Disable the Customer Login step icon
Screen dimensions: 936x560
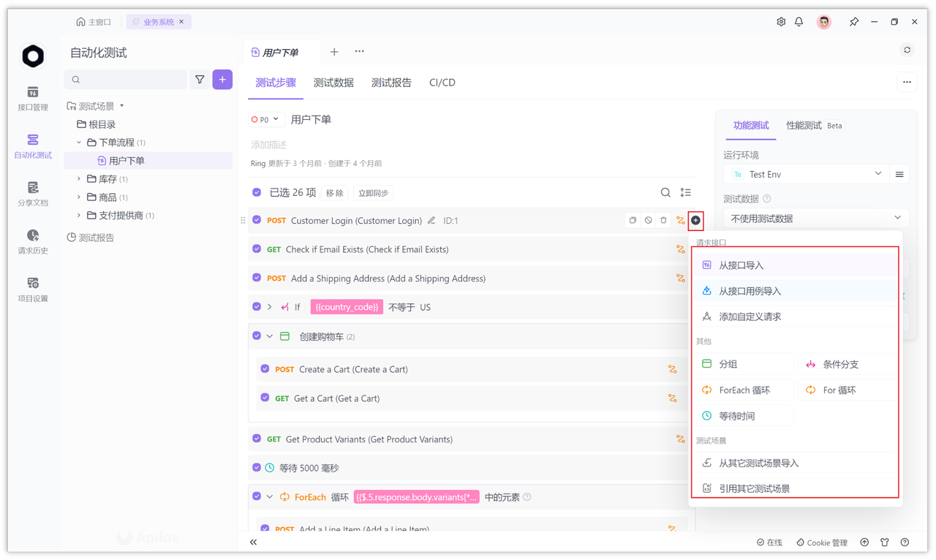648,220
